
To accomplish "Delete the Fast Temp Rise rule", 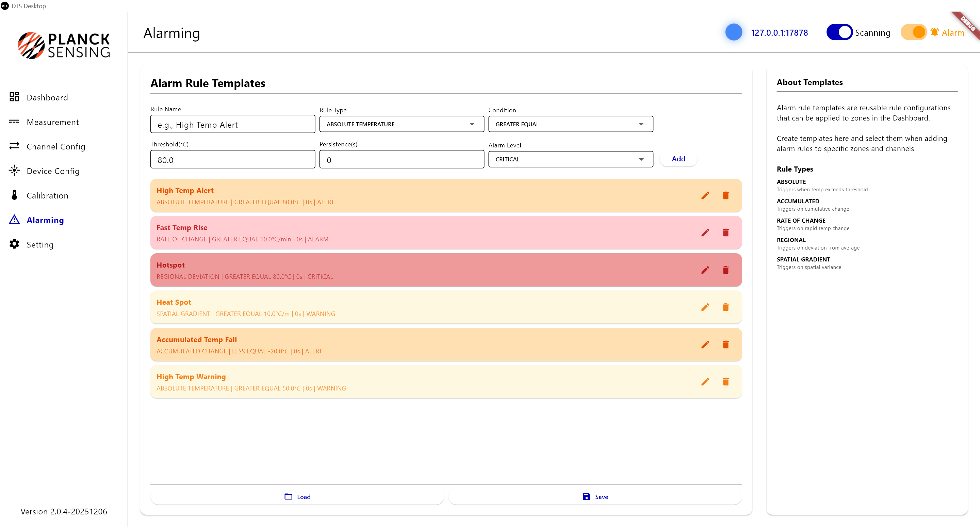I will (725, 233).
